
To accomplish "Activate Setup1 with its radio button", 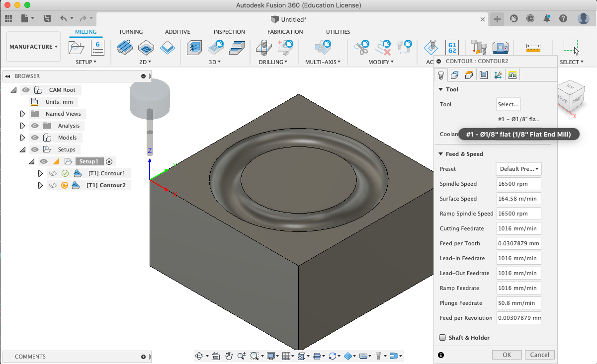I will point(110,161).
